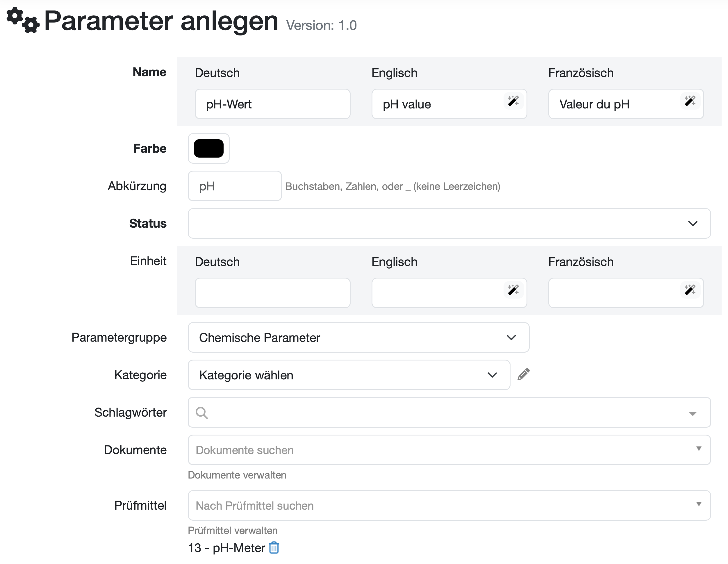
Task: Open the Status dropdown
Action: click(449, 223)
